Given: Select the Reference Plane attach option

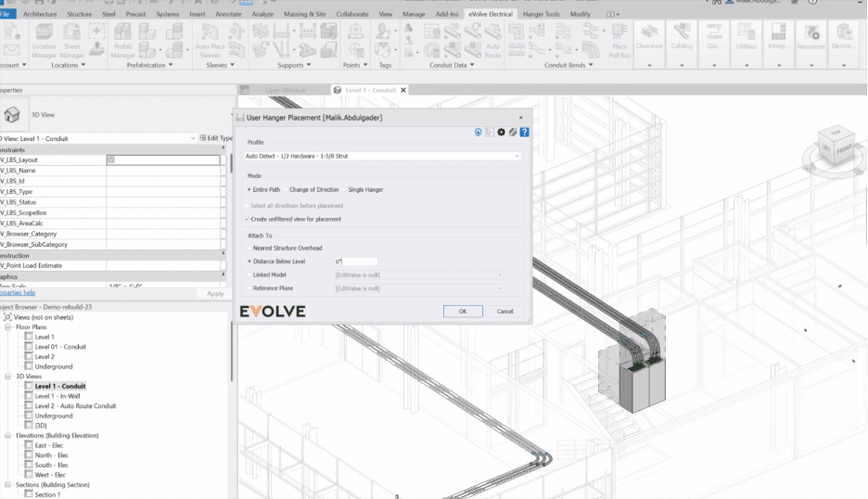Looking at the screenshot, I should coord(271,288).
